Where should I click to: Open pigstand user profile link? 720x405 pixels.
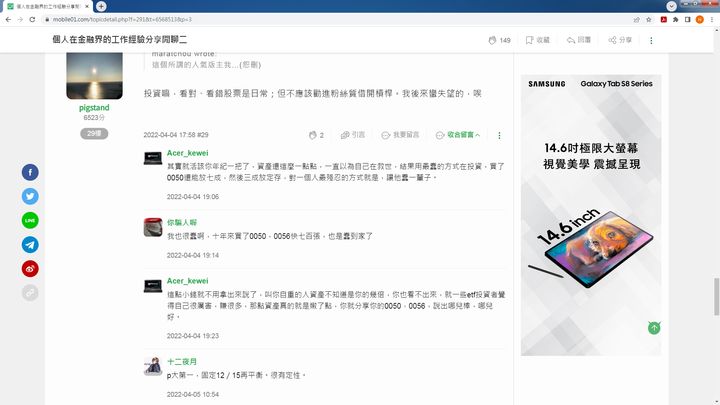[94, 107]
